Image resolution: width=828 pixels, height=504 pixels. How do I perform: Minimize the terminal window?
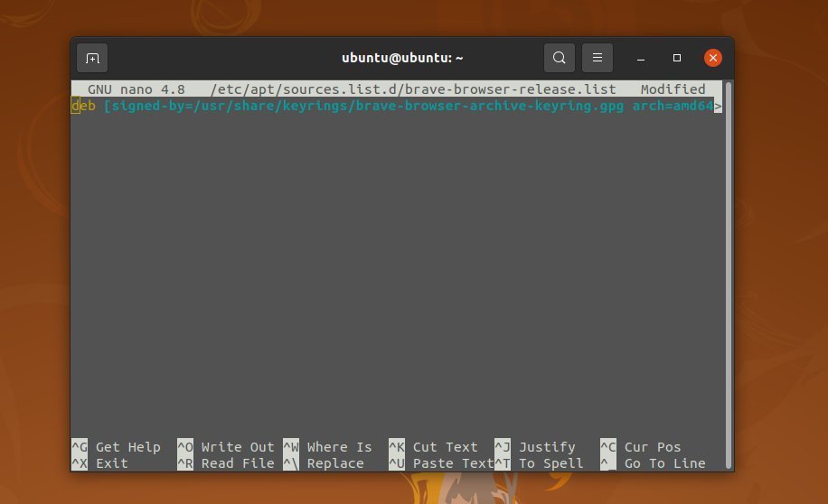(641, 58)
